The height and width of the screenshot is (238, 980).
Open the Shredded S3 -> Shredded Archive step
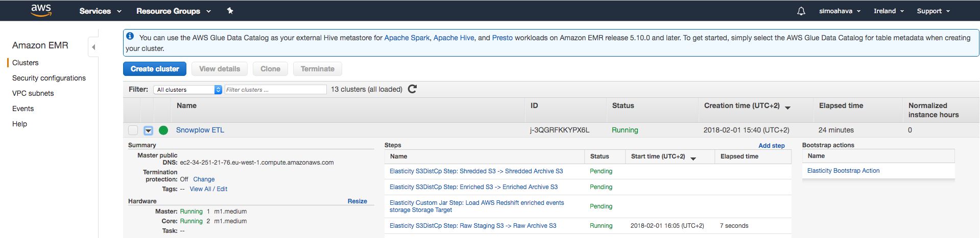476,171
